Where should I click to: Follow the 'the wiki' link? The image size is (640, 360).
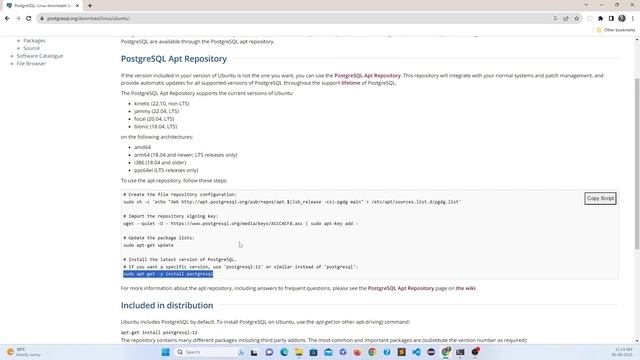click(465, 288)
